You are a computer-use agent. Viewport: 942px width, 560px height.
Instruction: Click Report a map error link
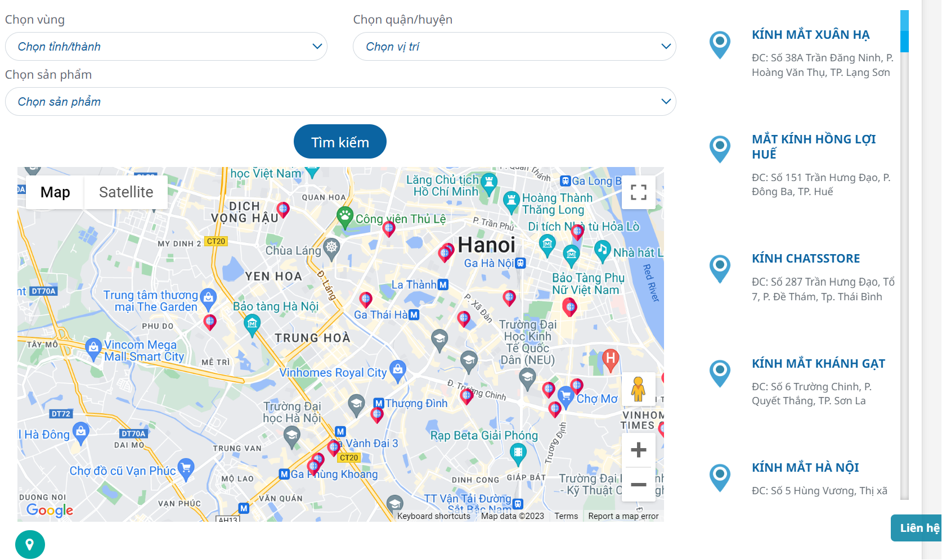point(623,516)
